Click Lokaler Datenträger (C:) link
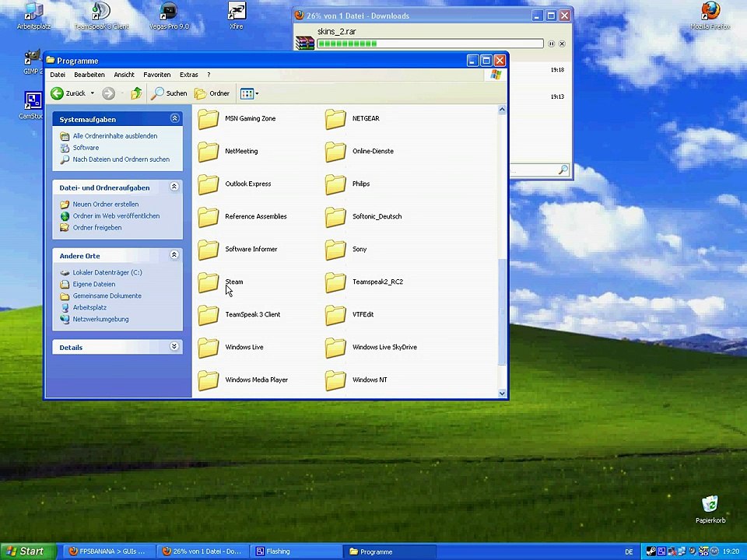This screenshot has height=560, width=747. click(107, 272)
